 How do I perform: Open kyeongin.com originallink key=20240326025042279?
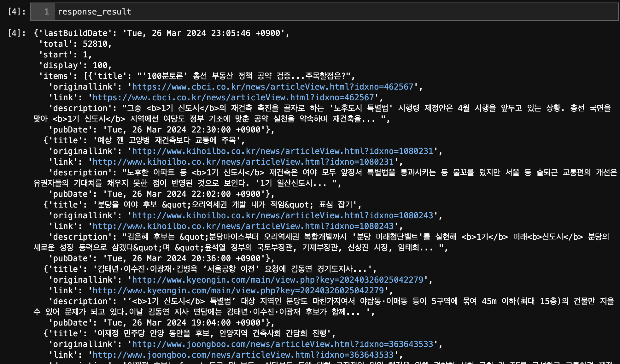tap(278, 280)
